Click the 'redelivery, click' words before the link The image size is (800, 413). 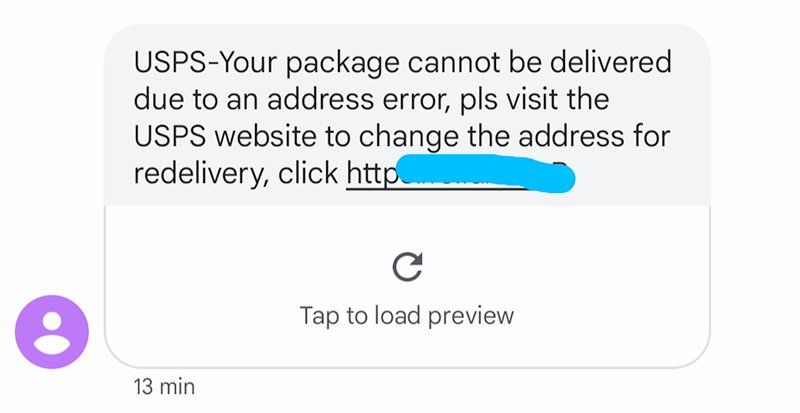point(237,174)
